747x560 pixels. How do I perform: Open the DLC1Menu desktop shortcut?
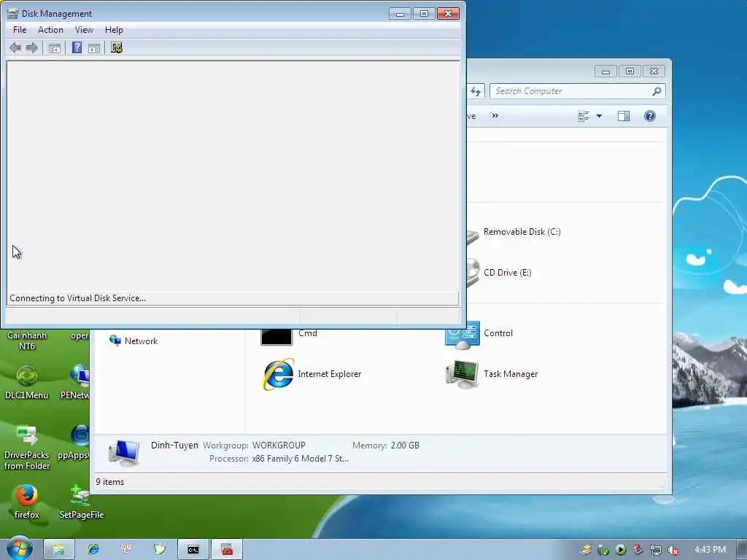(27, 382)
